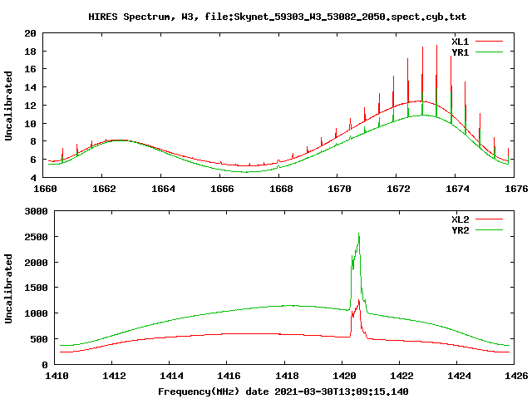Viewport: 532px width, 399px height.
Task: Click the HIRES Spectrum plot title
Action: pyautogui.click(x=277, y=17)
